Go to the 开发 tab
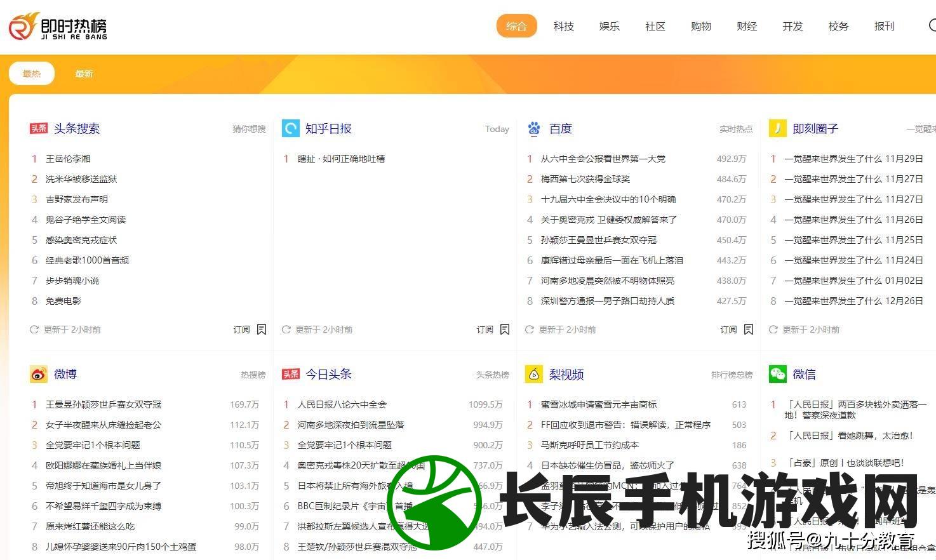Screen dimensions: 936x560 pyautogui.click(x=792, y=26)
